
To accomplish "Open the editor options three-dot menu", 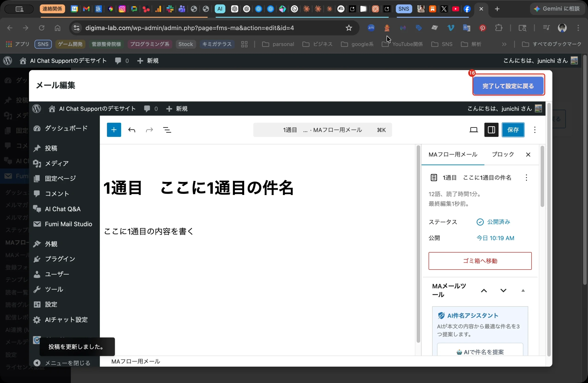I will [535, 130].
